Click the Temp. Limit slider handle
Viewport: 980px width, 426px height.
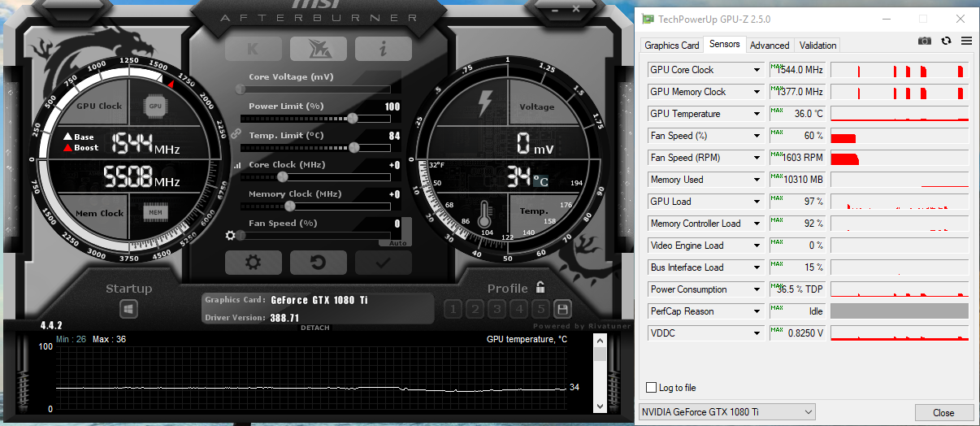coord(354,147)
